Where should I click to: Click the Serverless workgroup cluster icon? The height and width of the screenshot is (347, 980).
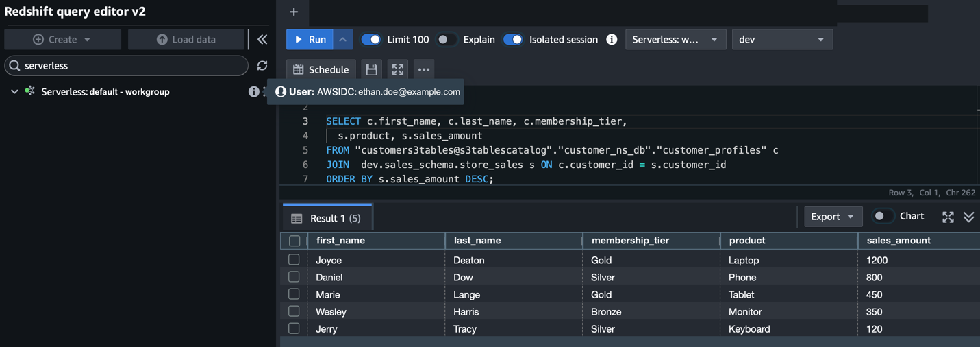[x=29, y=91]
